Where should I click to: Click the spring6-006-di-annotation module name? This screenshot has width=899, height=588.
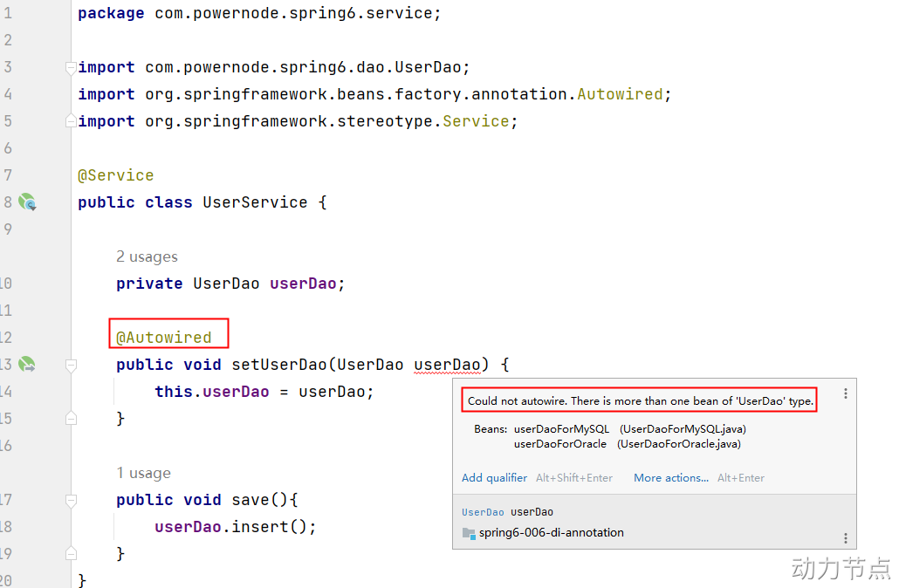pyautogui.click(x=552, y=532)
